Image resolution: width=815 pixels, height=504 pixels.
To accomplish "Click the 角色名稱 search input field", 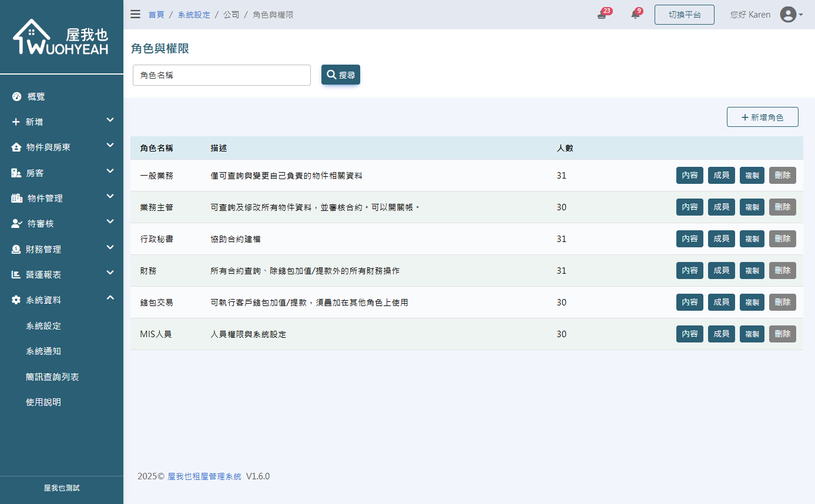I will tap(222, 75).
